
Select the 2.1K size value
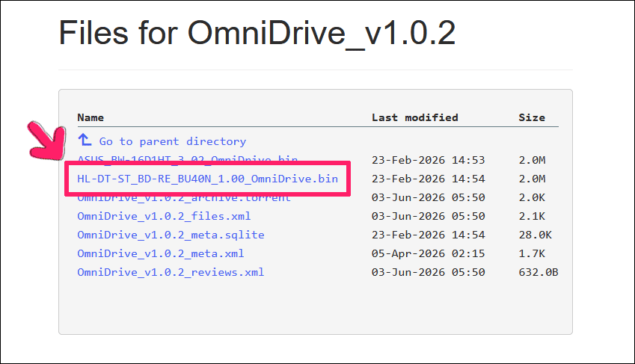(532, 216)
